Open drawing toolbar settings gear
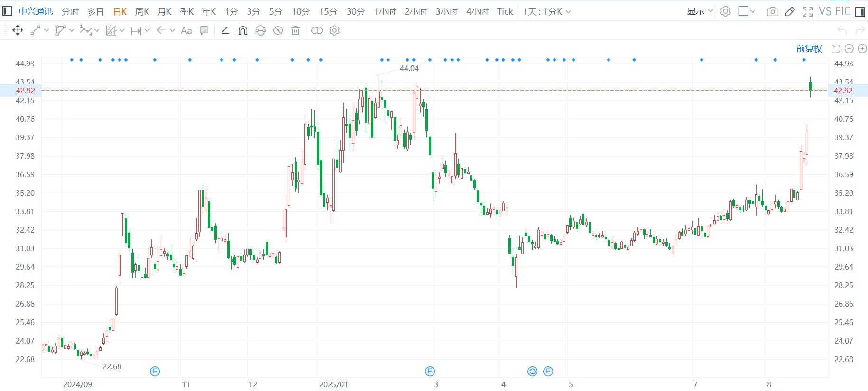 (334, 30)
